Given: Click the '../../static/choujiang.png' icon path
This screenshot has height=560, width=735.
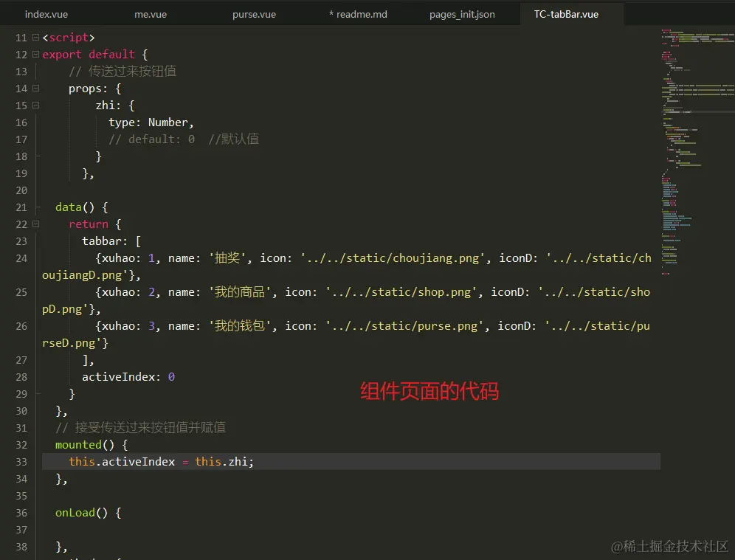Looking at the screenshot, I should [x=393, y=258].
